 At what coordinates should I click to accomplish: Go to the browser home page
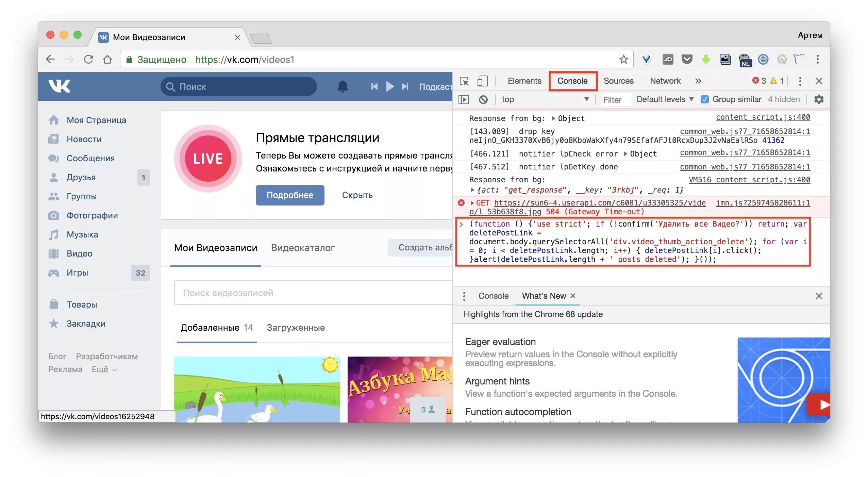[107, 59]
